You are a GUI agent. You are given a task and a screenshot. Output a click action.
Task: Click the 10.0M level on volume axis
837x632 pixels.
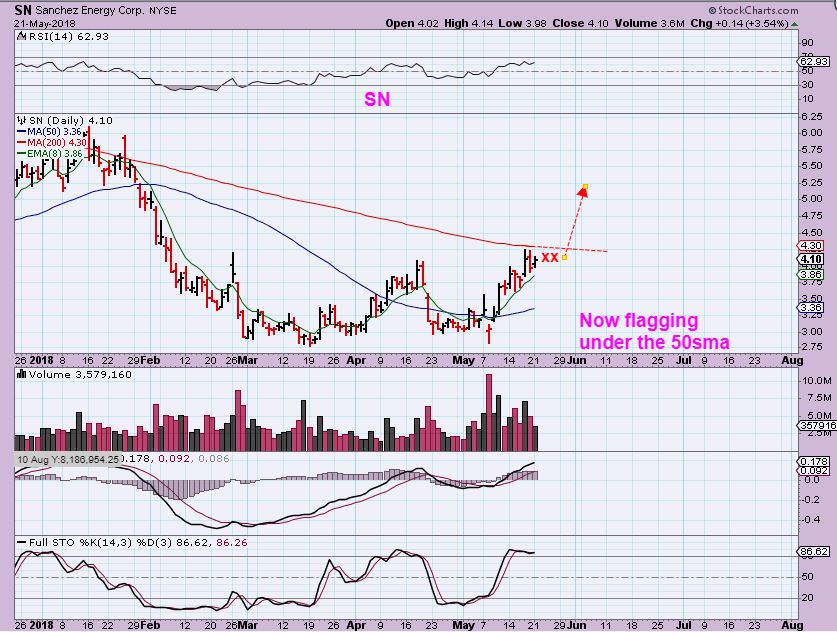click(x=817, y=381)
